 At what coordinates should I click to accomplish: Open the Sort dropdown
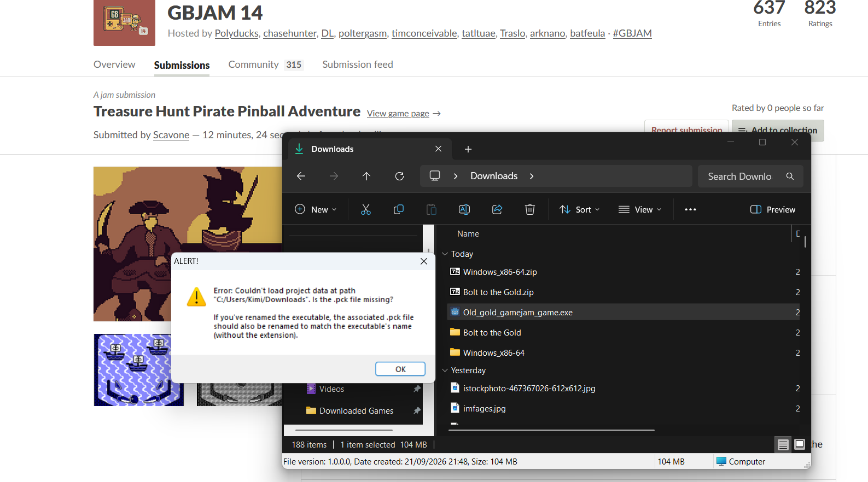[580, 209]
